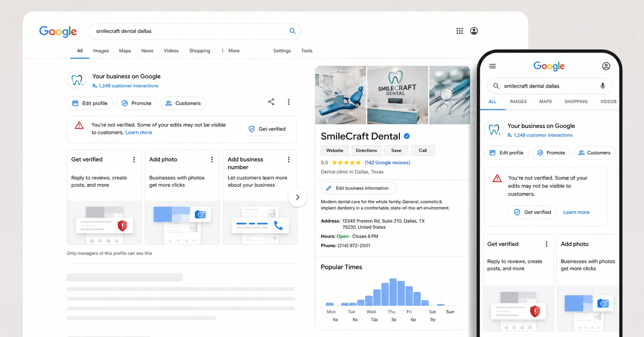Tap Promote on the phone
644x337 pixels.
click(551, 153)
